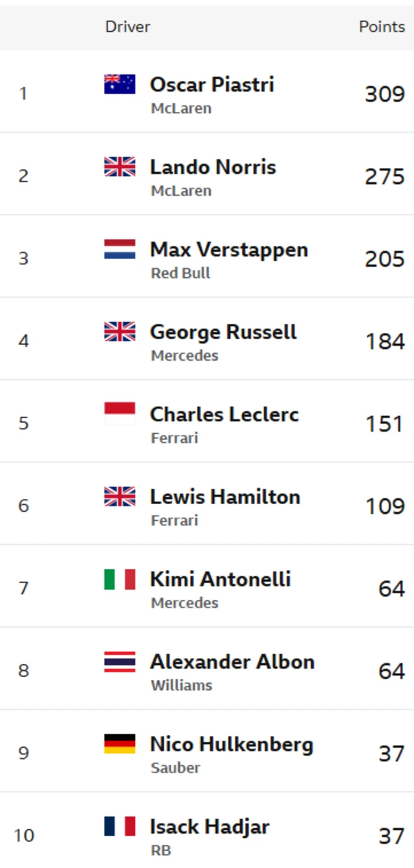Click the German flag beside Nico Hulkenberg
The width and height of the screenshot is (414, 868).
point(120,744)
